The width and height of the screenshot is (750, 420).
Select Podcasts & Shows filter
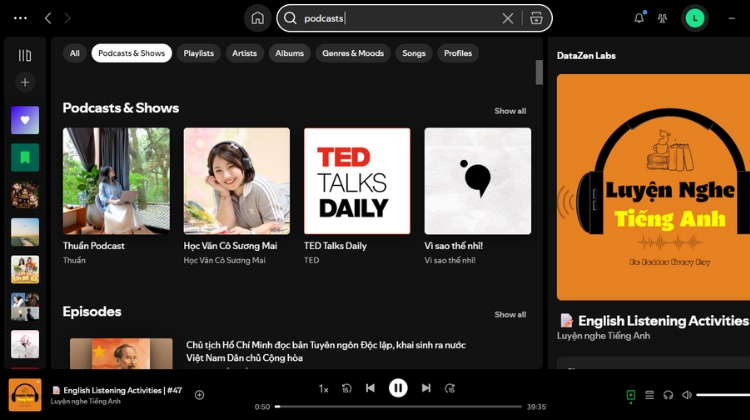coord(132,53)
